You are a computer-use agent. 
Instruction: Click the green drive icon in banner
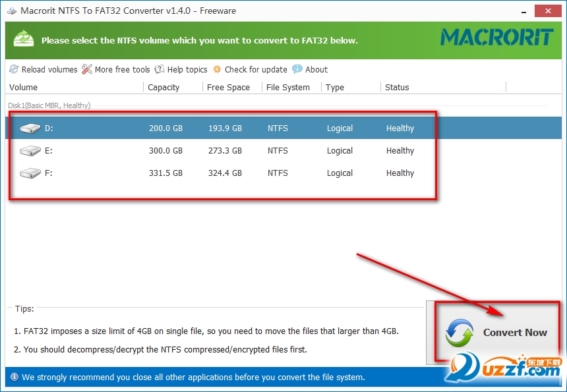point(24,39)
